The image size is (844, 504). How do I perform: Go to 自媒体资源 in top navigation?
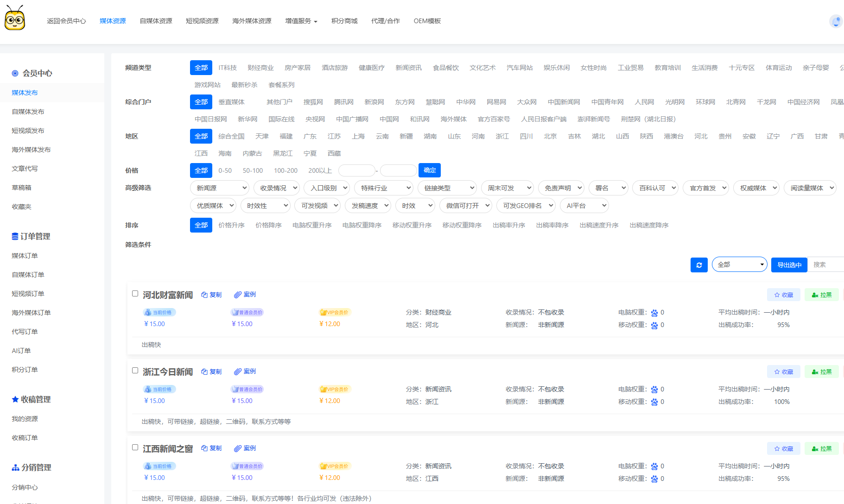click(156, 21)
